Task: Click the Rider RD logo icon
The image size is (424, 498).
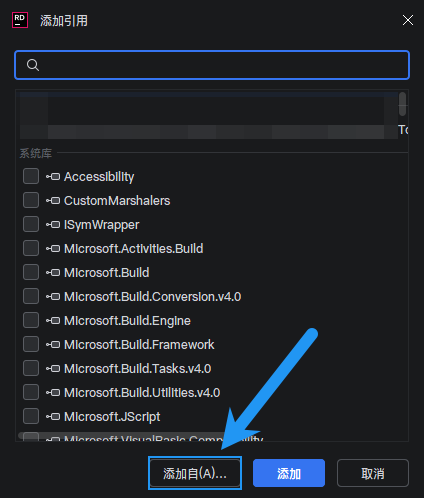Action: [x=20, y=20]
